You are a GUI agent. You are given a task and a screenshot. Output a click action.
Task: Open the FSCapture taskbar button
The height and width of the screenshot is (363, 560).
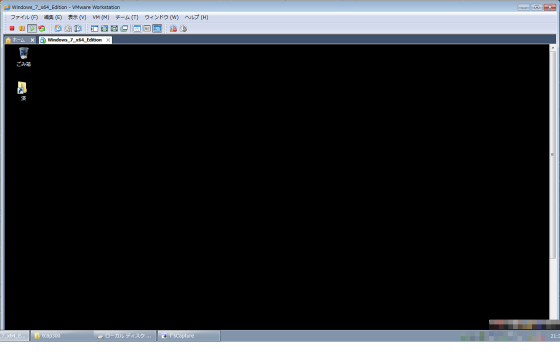[189, 336]
